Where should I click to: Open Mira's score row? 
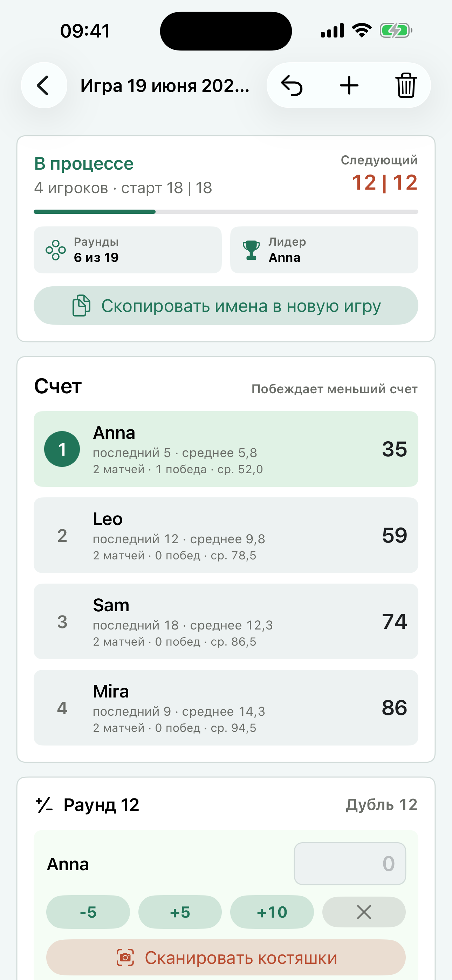point(226,708)
